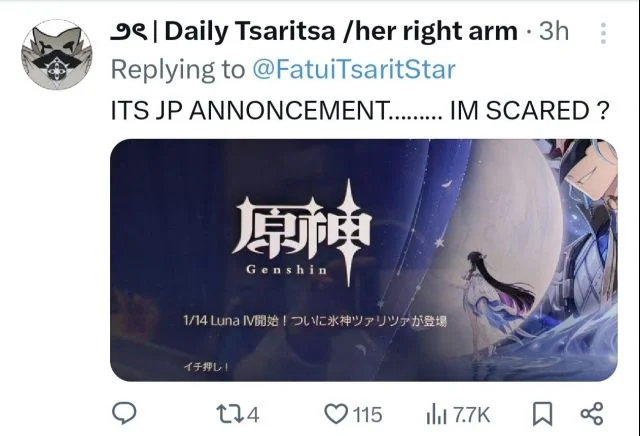Open the reply speech bubble icon
The height and width of the screenshot is (436, 640).
pyautogui.click(x=124, y=413)
